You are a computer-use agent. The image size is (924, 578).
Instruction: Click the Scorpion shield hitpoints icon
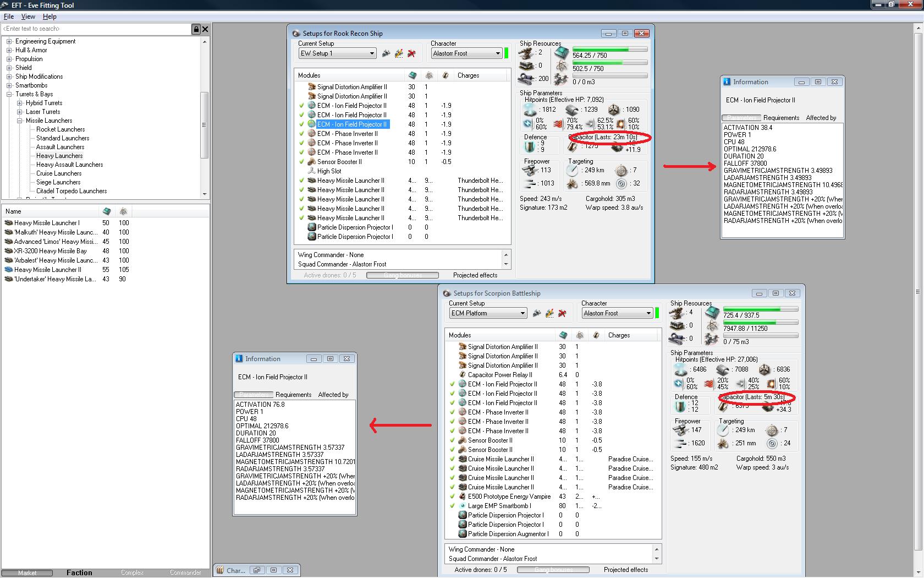click(x=682, y=369)
